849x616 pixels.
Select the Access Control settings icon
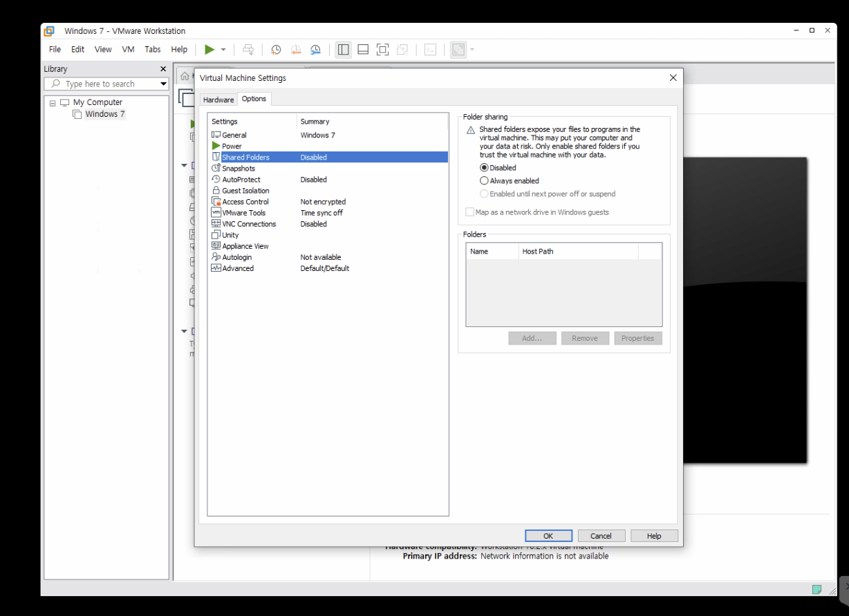216,201
